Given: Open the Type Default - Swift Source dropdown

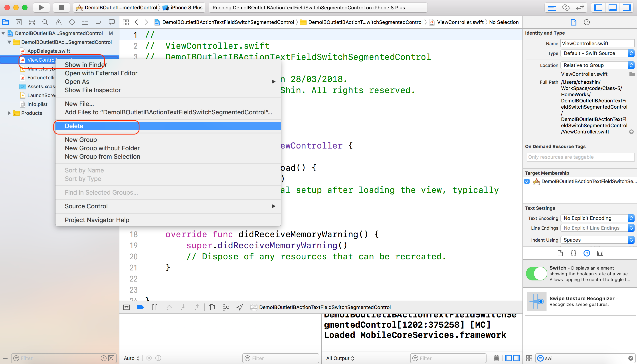Looking at the screenshot, I should 597,53.
